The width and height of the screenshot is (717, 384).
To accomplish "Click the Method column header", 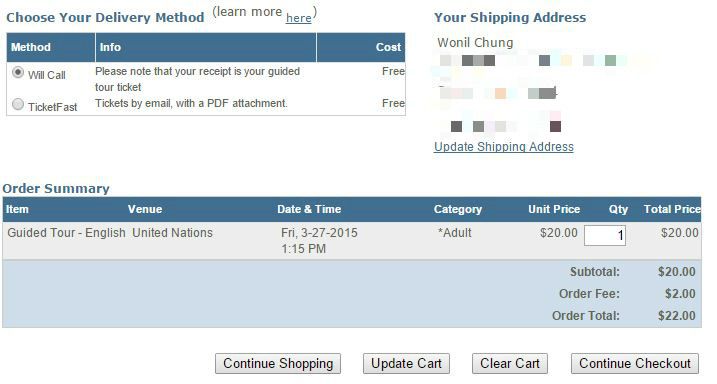I will [31, 47].
